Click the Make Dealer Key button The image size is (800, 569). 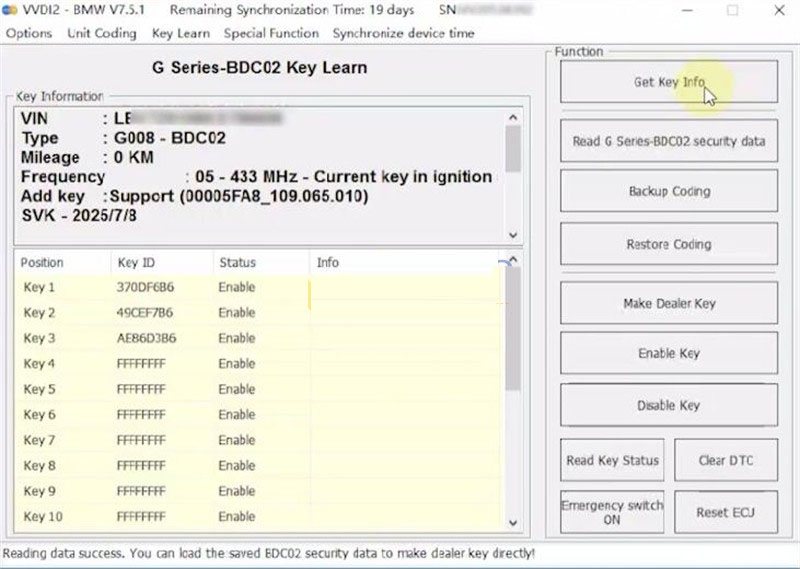pos(669,303)
